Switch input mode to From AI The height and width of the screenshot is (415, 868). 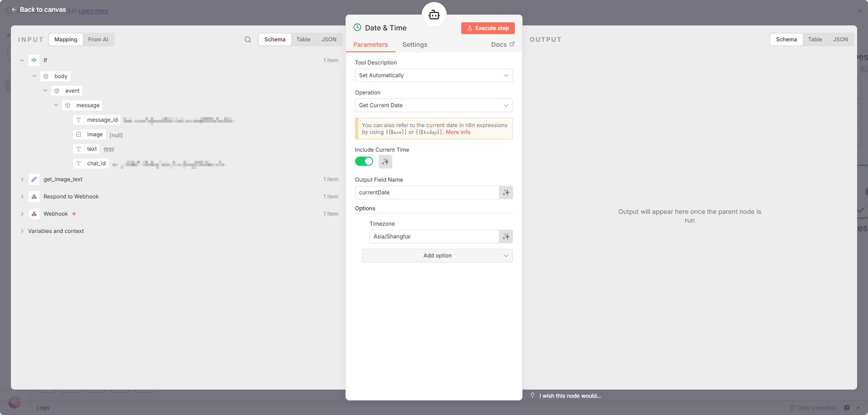[98, 40]
